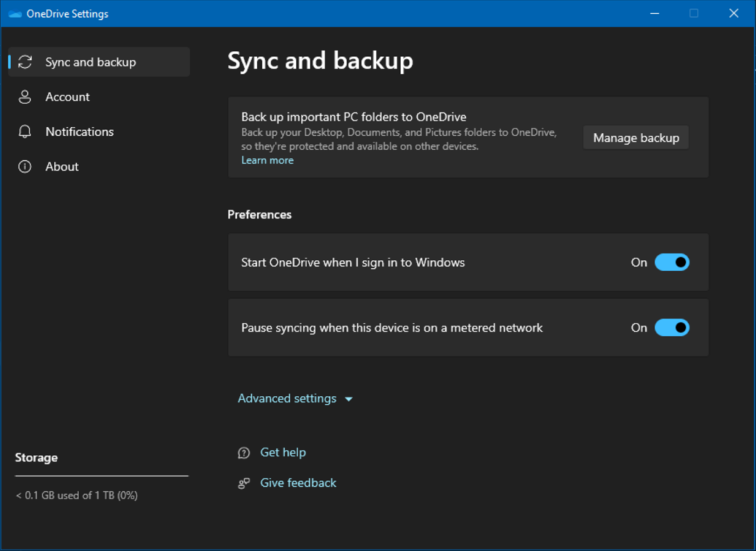The width and height of the screenshot is (756, 551).
Task: Open Give feedback
Action: point(298,482)
